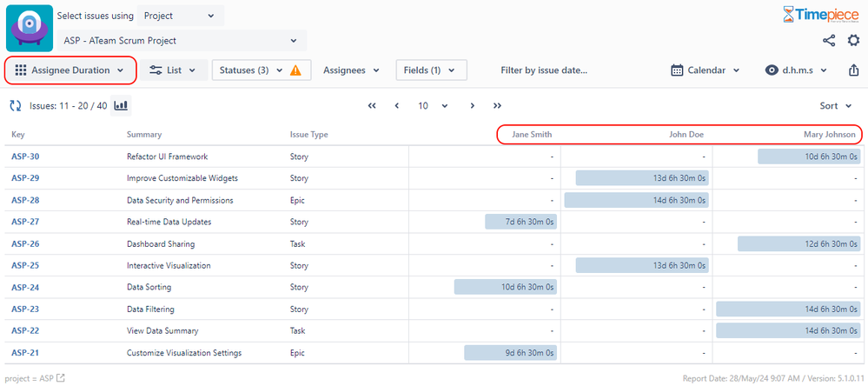Open the Sort dropdown
Screen dimensions: 868x386
tap(836, 106)
